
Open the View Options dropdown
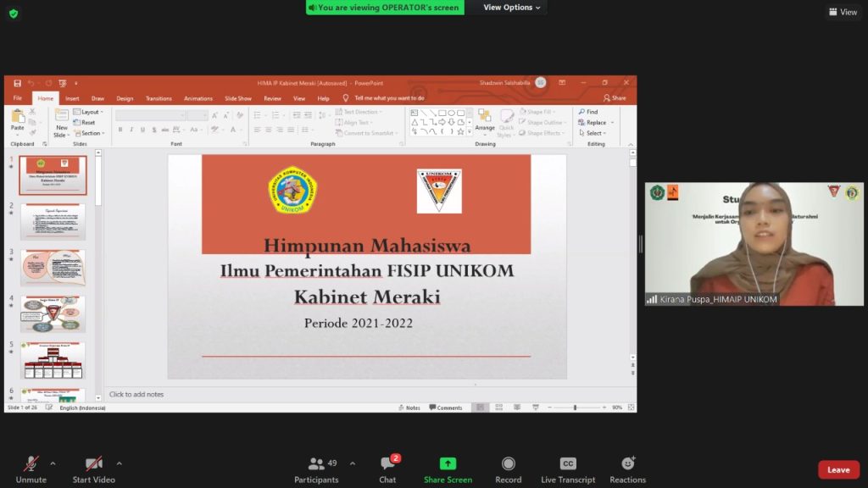(x=511, y=7)
